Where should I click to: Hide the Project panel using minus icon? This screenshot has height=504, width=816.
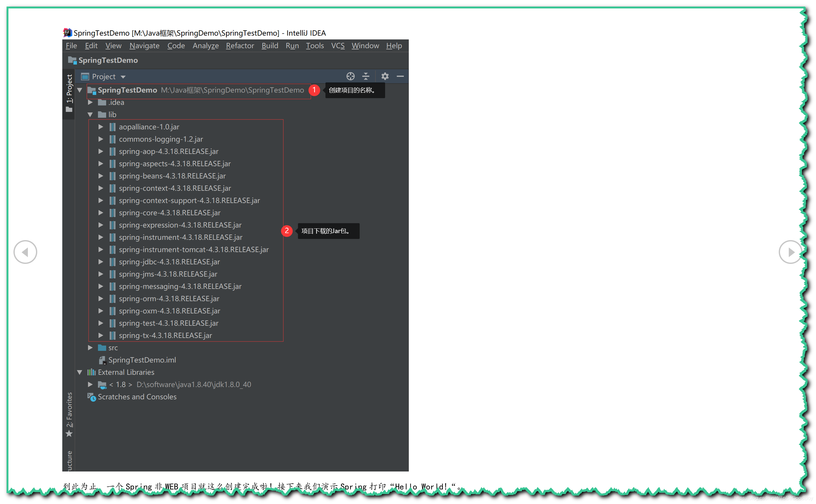click(400, 76)
